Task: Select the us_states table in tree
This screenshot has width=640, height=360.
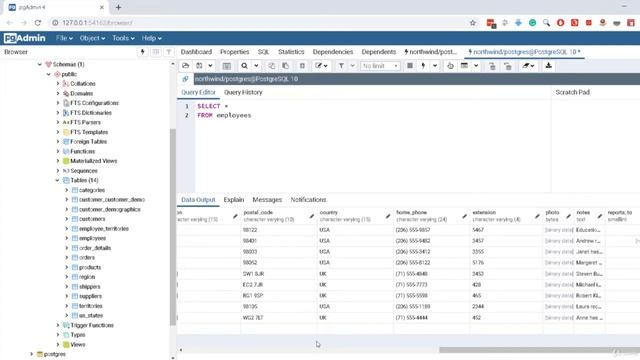Action: (x=91, y=316)
